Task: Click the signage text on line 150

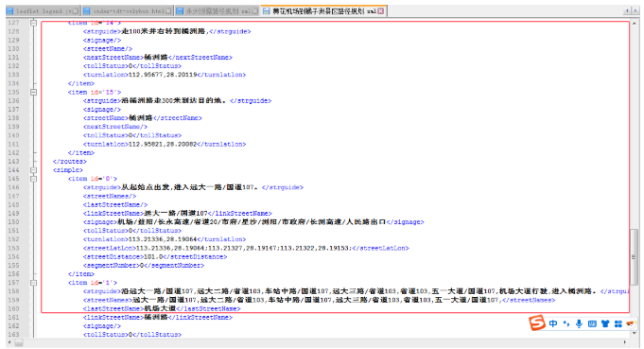Action: click(x=252, y=221)
